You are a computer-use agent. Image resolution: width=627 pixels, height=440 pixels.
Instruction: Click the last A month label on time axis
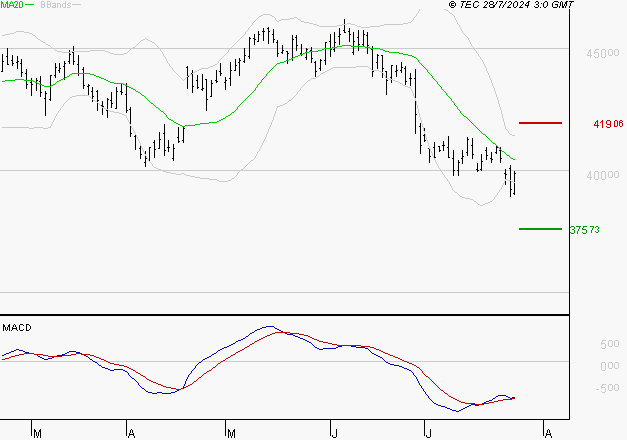click(x=548, y=434)
